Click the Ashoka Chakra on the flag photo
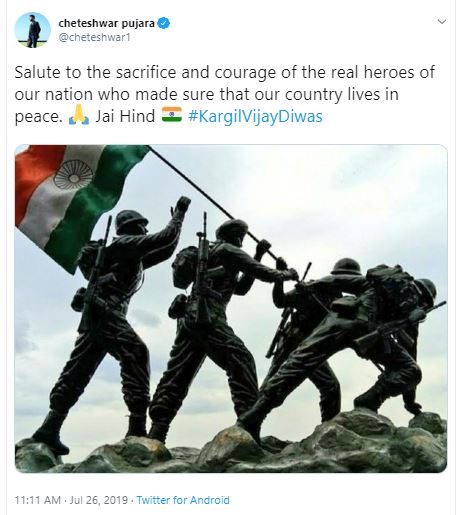 coord(73,175)
